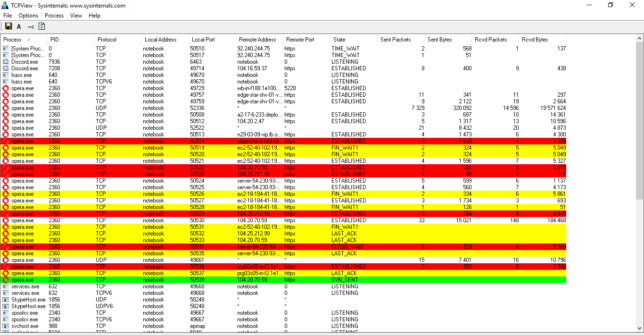Click the Save toolbar icon
644x335 pixels.
pos(8,26)
